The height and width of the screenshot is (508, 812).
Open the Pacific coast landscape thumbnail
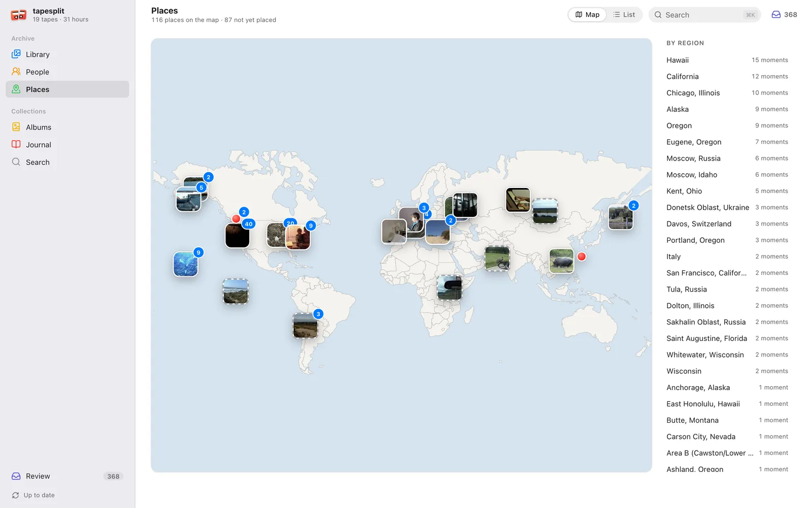click(235, 291)
